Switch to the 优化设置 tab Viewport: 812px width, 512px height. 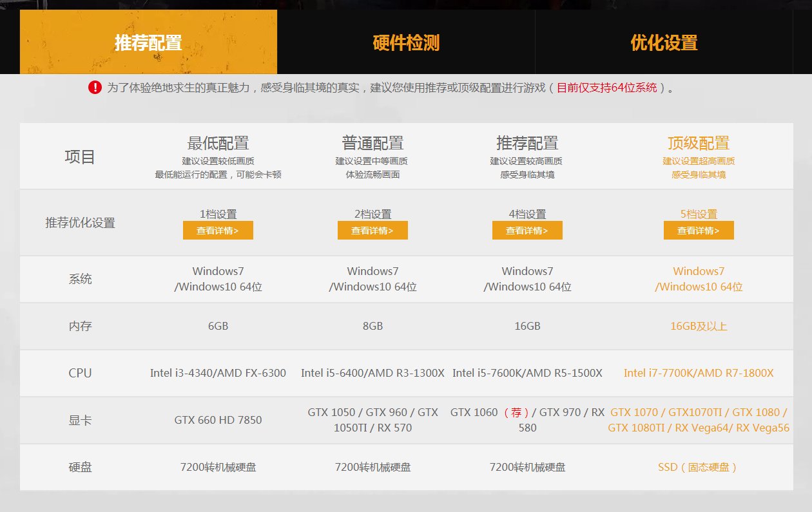pyautogui.click(x=663, y=41)
